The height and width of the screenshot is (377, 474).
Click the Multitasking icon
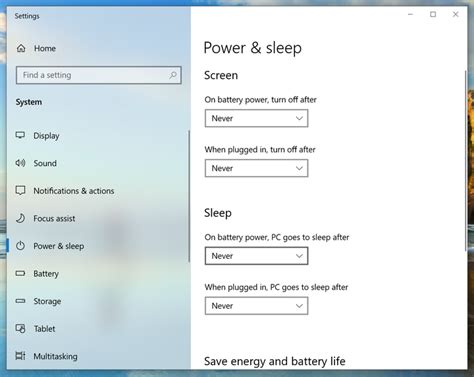coord(20,356)
